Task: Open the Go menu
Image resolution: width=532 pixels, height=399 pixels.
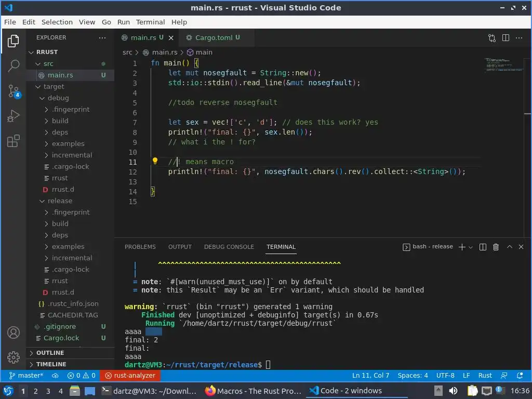Action: click(x=107, y=22)
